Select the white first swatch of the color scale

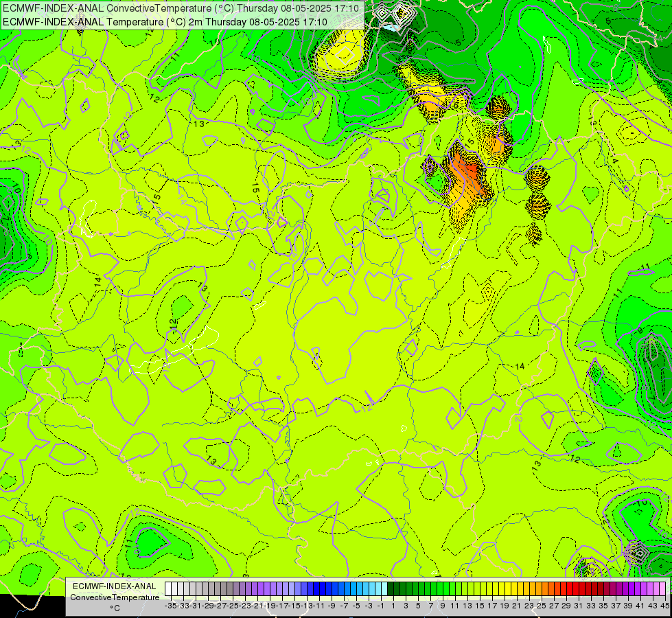168,589
